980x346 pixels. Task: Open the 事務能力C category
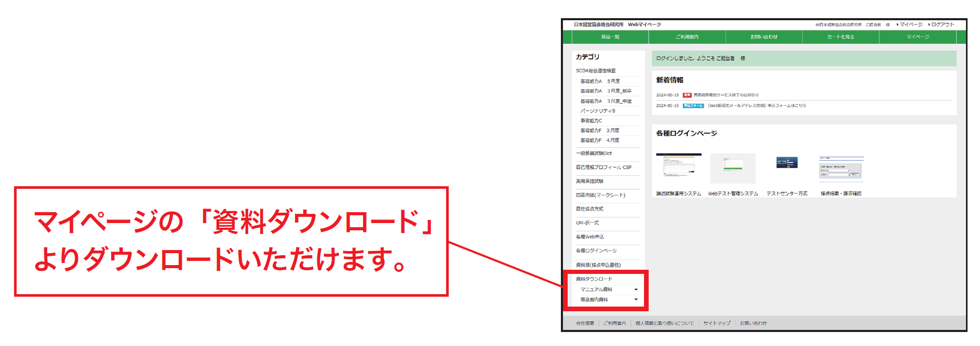pyautogui.click(x=591, y=121)
